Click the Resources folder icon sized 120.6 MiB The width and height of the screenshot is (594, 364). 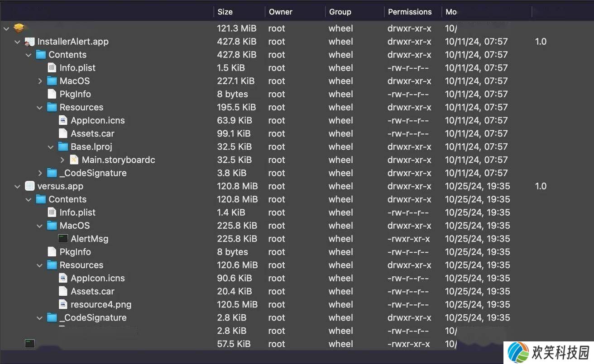52,265
